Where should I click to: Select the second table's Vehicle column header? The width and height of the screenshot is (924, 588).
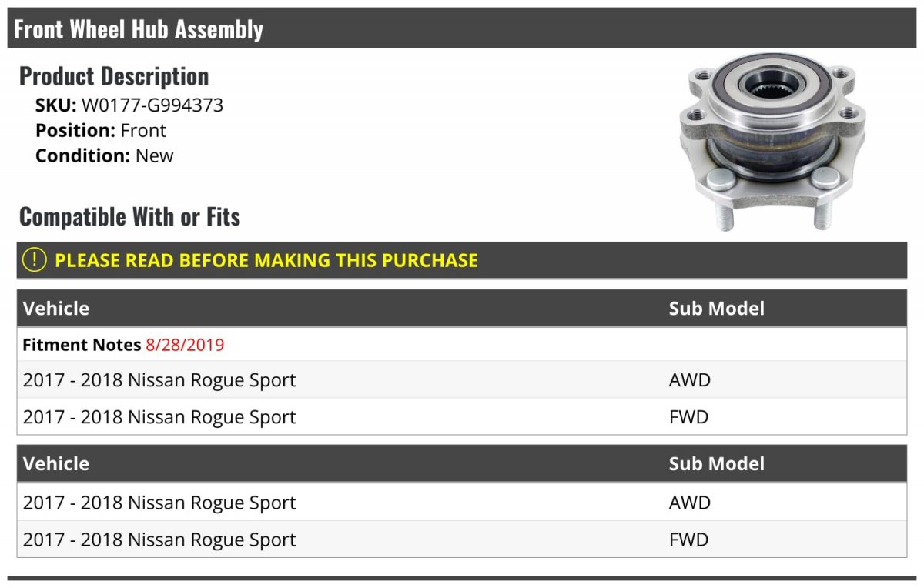(56, 464)
